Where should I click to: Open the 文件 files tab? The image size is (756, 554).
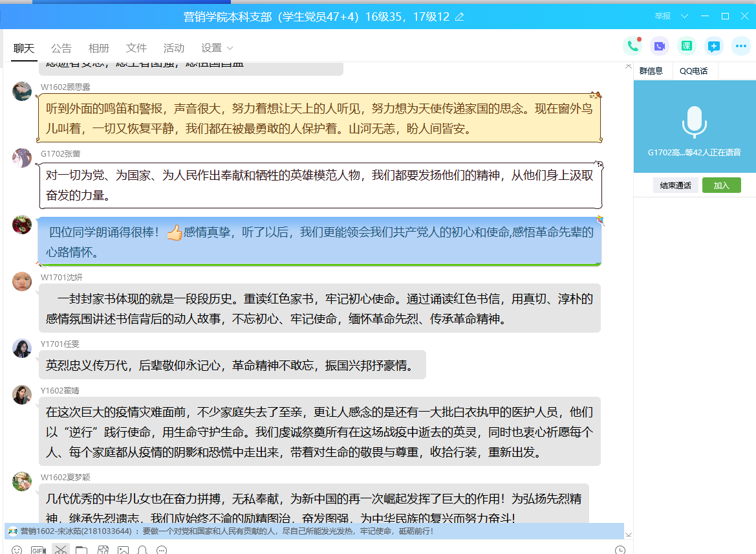[x=136, y=48]
